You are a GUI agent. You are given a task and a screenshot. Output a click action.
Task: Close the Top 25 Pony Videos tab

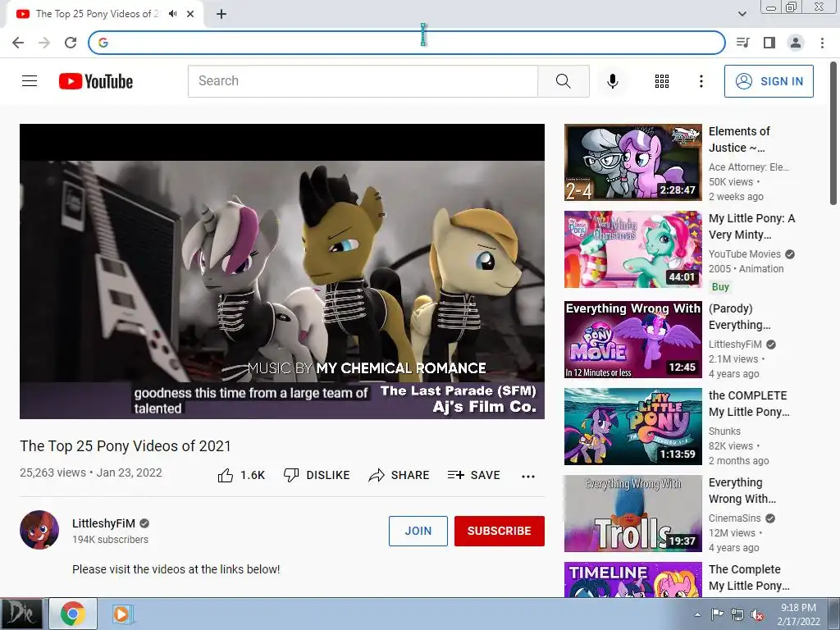(x=190, y=14)
